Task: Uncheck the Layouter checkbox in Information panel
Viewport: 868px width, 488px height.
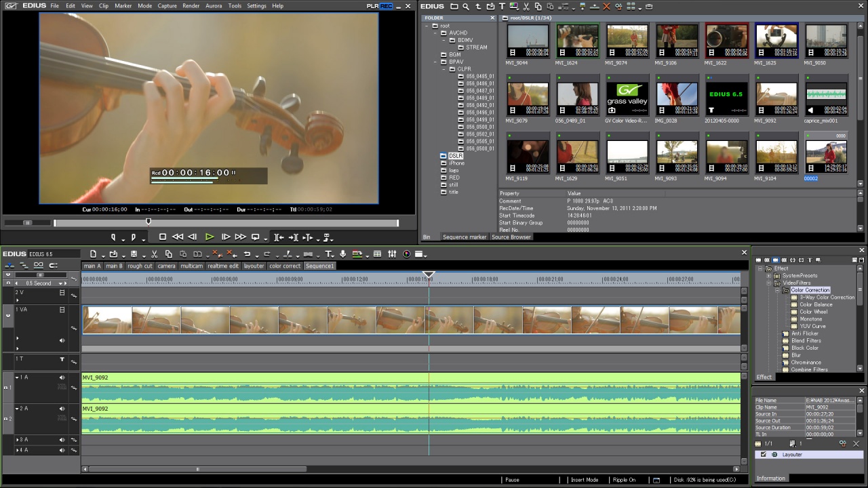Action: click(764, 455)
